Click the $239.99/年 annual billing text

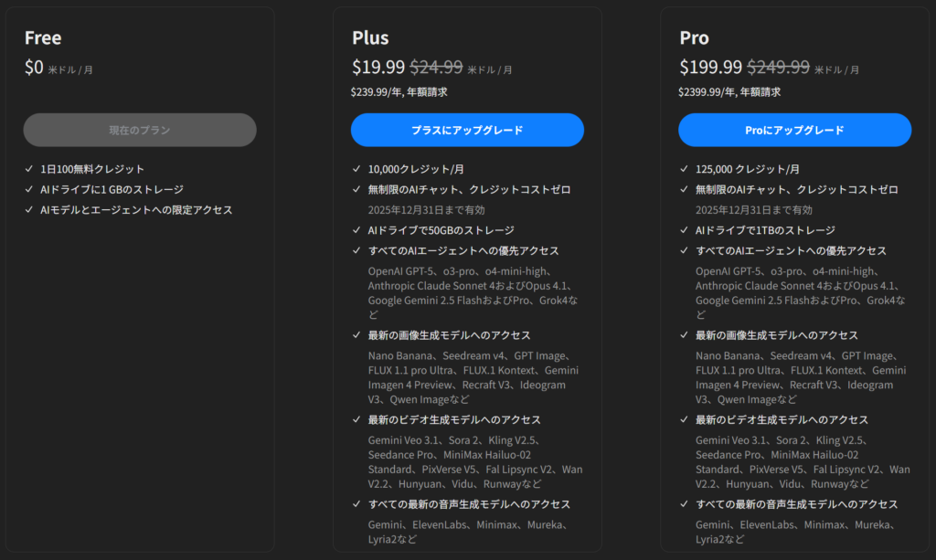(399, 91)
